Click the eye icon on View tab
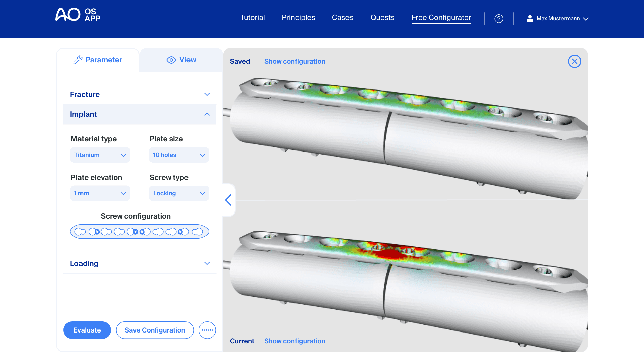The image size is (644, 362). click(171, 60)
